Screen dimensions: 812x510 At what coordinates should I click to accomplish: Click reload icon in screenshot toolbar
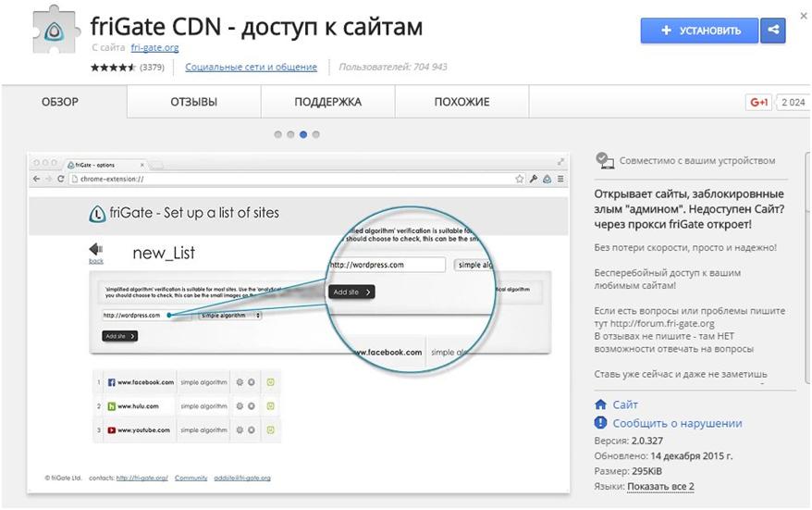61,179
